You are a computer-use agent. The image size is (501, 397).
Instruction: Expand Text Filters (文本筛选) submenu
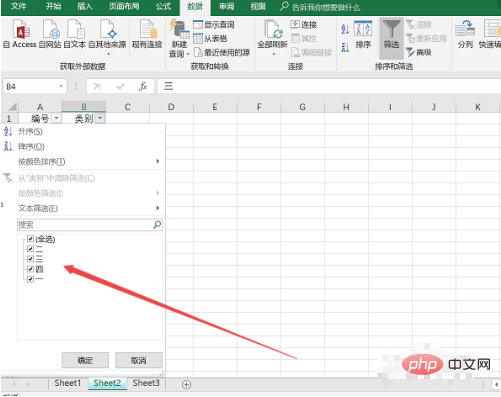pos(158,208)
